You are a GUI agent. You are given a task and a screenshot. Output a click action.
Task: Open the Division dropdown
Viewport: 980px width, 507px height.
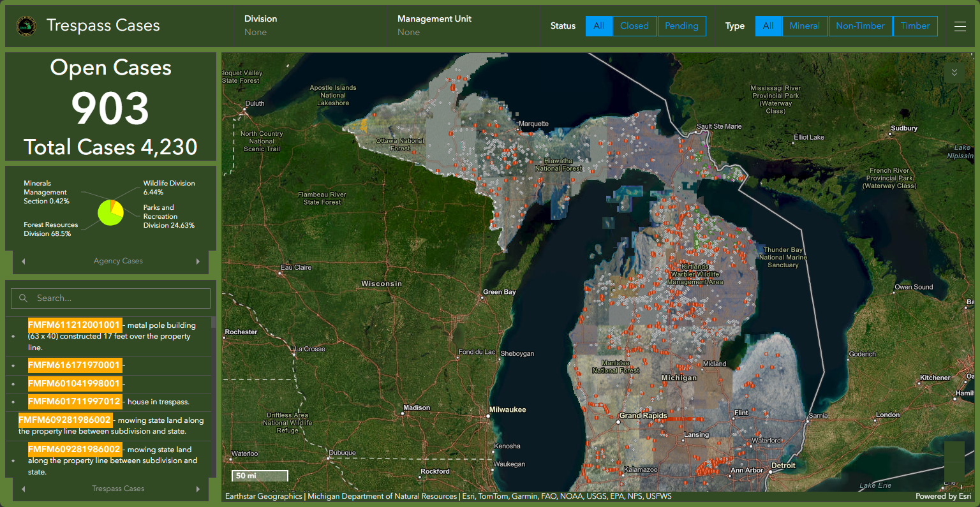[310, 26]
